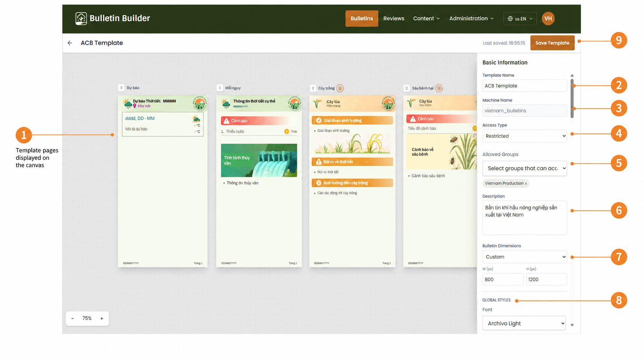
Task: Click the round layers icon next to Sâu bệnh hại
Action: (x=439, y=88)
